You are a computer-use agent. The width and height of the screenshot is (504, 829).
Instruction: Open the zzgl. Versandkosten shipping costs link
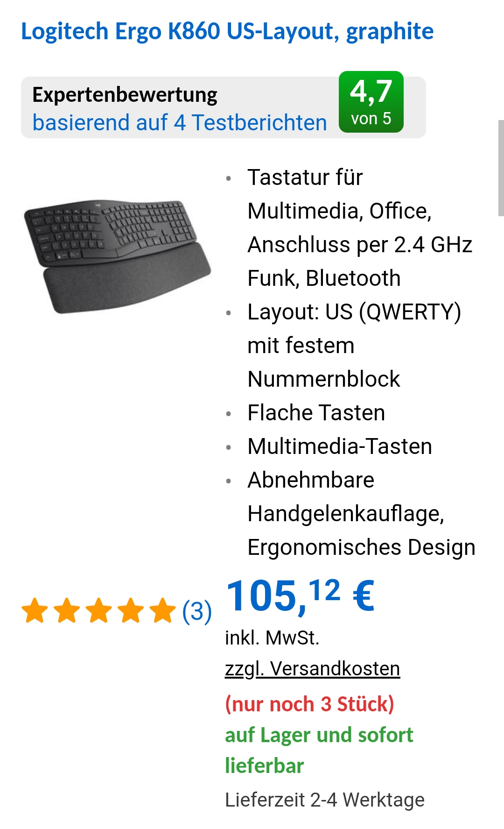click(313, 669)
